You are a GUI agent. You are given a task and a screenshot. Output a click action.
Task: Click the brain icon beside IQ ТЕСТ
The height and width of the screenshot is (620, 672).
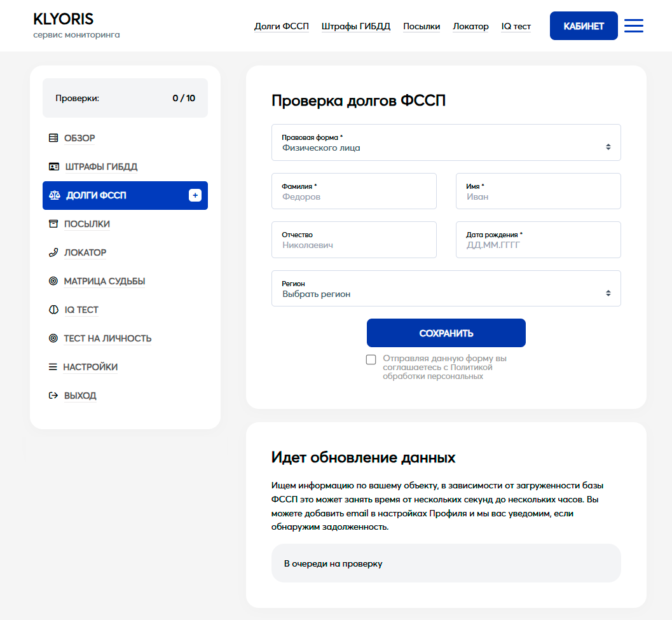(x=53, y=310)
